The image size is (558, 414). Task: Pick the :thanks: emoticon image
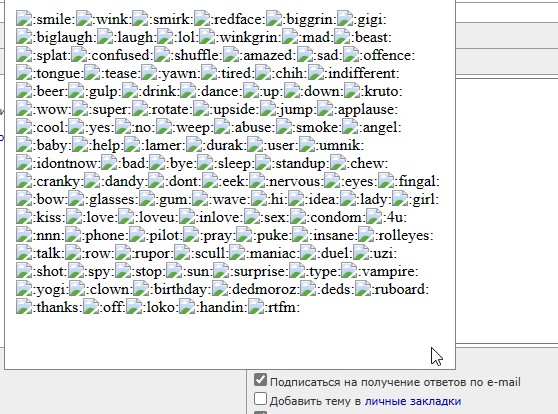coord(24,307)
